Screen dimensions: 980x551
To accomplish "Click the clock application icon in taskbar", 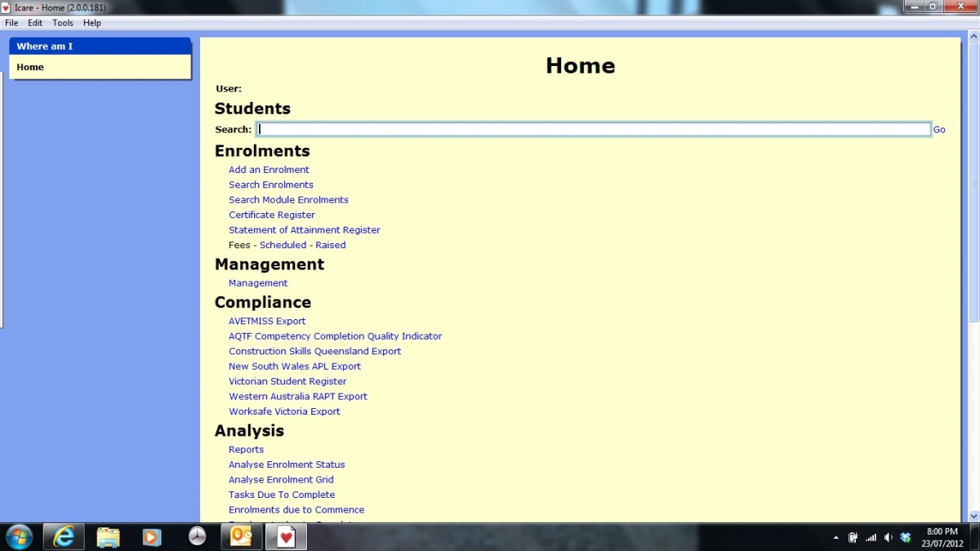I will pos(197,536).
